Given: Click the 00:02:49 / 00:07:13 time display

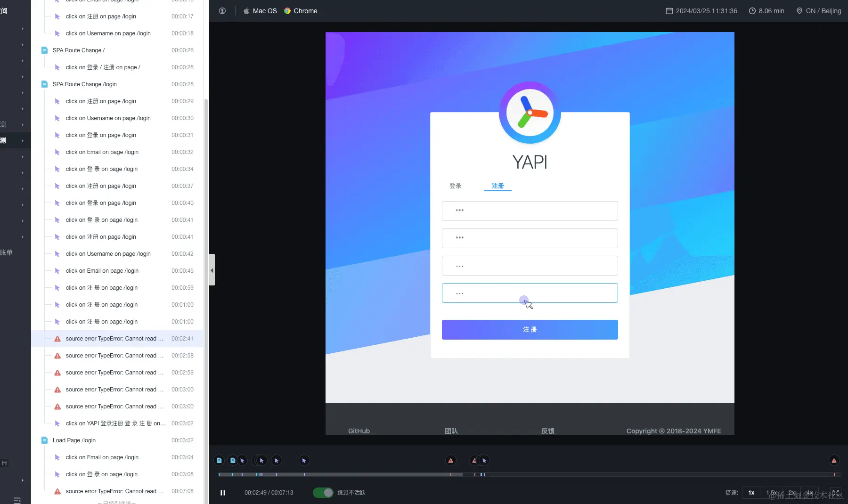Looking at the screenshot, I should pos(269,493).
